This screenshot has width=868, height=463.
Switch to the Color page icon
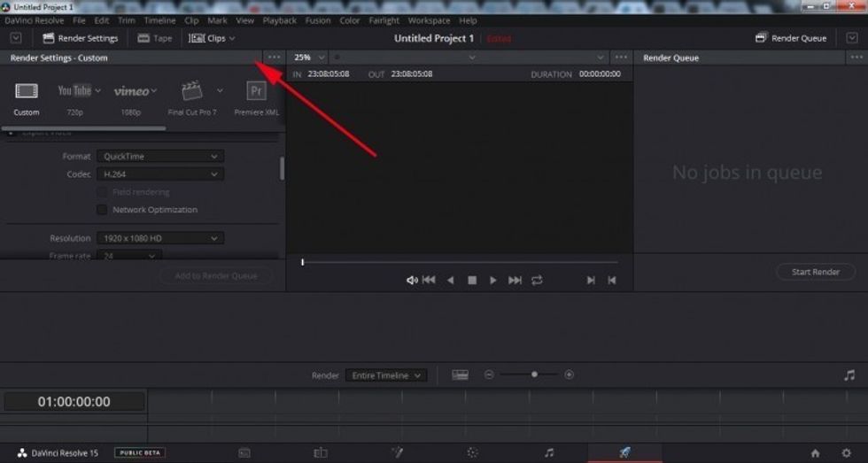click(x=472, y=452)
